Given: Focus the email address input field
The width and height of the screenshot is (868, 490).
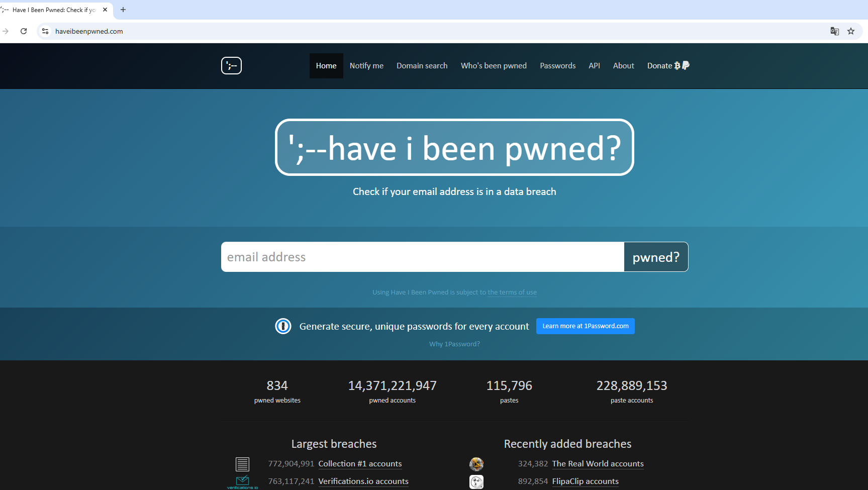Looking at the screenshot, I should coord(422,257).
